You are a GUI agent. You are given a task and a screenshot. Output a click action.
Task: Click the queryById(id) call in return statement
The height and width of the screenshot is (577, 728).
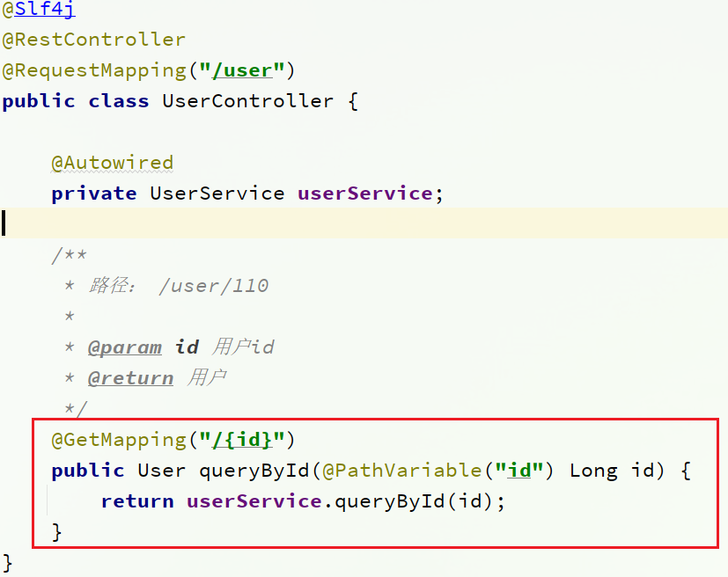[x=414, y=501]
